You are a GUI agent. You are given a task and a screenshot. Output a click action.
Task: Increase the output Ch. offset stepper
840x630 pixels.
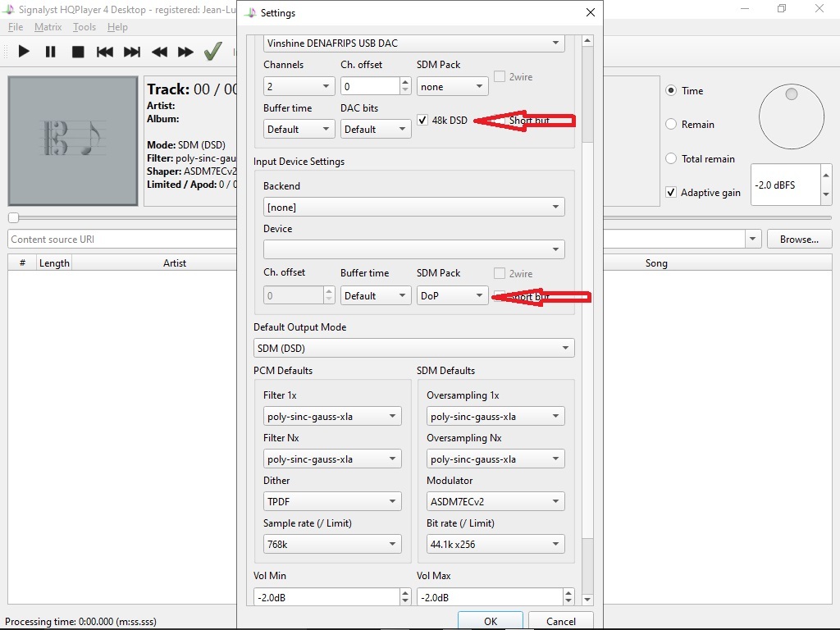pos(405,82)
